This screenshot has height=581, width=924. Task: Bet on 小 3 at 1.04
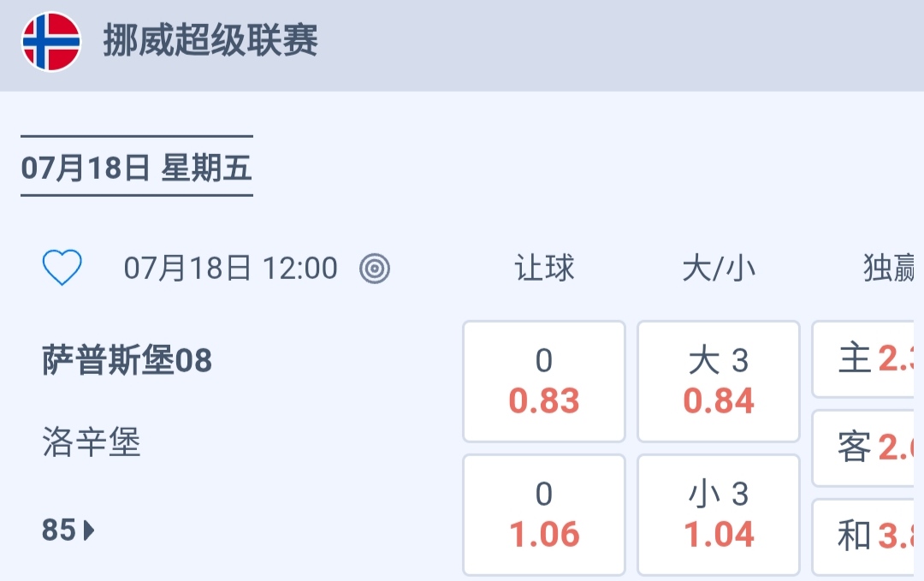pyautogui.click(x=719, y=514)
